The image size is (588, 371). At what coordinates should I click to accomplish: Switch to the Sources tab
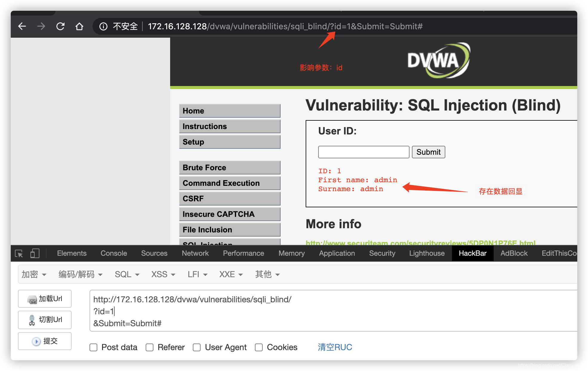point(154,253)
